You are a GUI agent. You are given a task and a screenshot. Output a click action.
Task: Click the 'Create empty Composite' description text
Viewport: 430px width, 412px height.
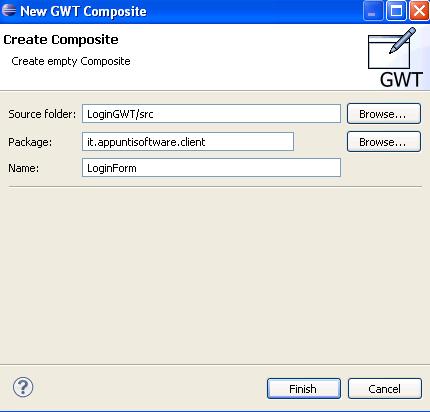[x=71, y=61]
